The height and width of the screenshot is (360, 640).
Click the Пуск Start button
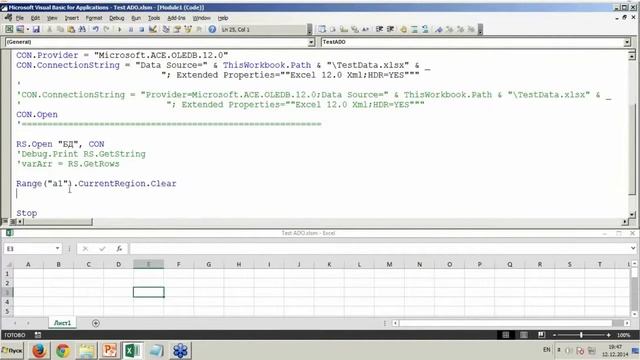12,351
